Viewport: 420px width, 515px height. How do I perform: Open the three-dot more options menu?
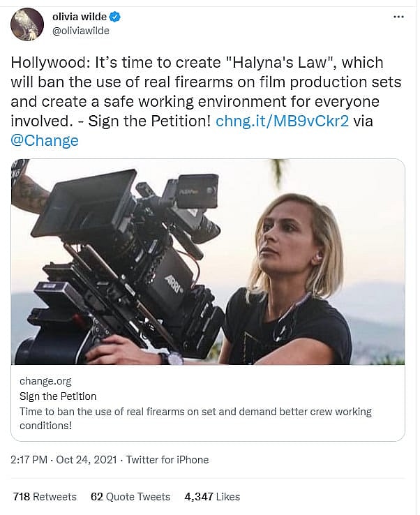(398, 16)
